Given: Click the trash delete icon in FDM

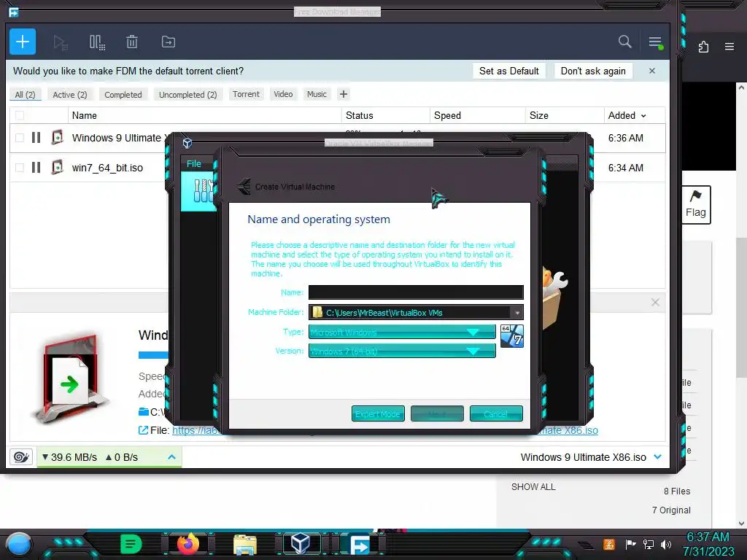Looking at the screenshot, I should click(x=132, y=42).
